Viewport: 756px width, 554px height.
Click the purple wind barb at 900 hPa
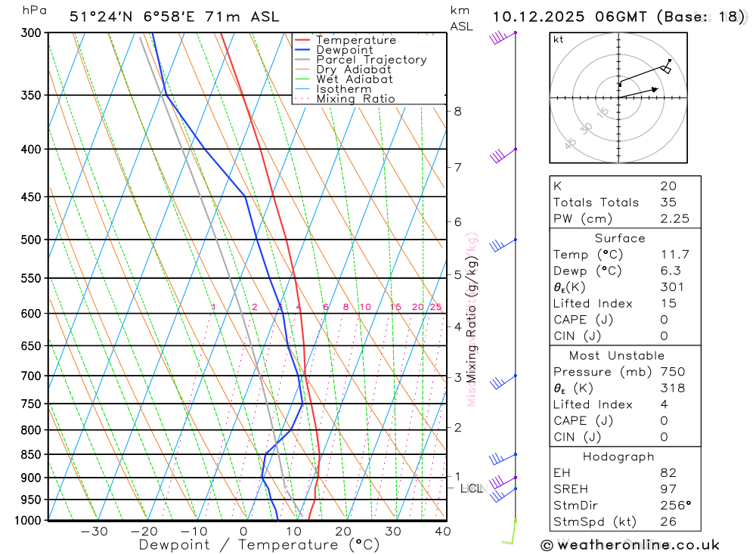coord(503,482)
